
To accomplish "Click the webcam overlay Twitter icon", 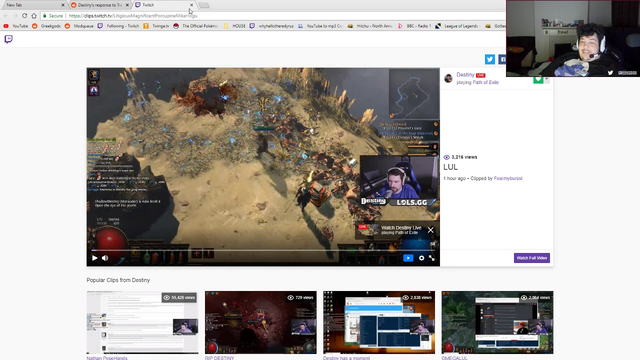I will coord(610,73).
